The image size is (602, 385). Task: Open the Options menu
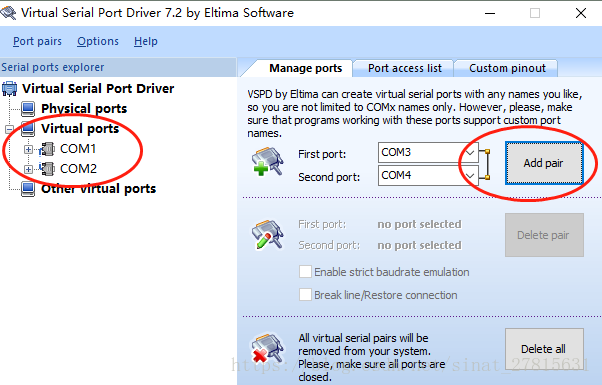[98, 41]
